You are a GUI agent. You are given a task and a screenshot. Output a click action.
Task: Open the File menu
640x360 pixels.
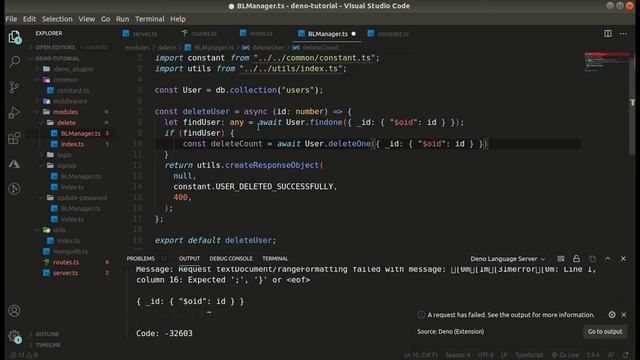pyautogui.click(x=11, y=19)
